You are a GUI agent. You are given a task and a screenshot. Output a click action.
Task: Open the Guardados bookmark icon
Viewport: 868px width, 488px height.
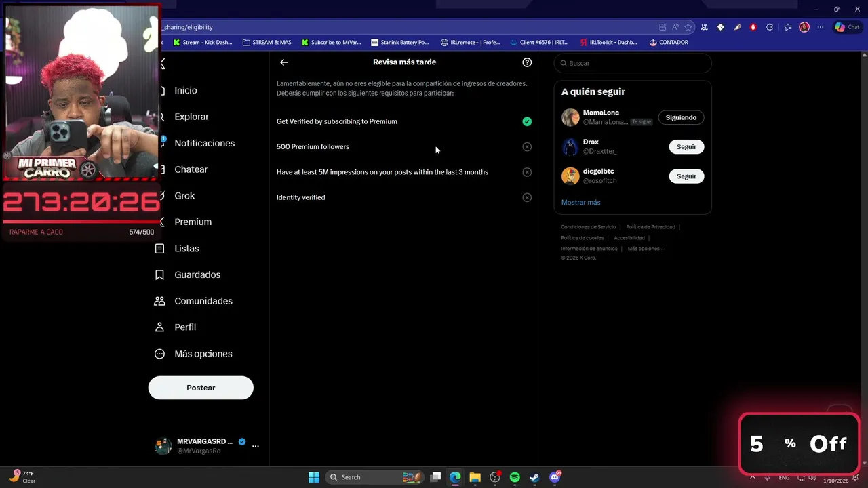click(159, 274)
